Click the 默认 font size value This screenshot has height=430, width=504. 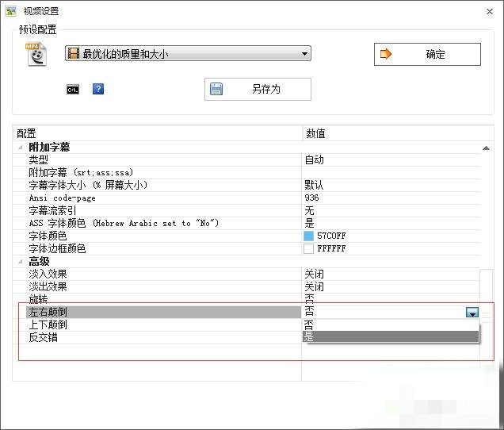(314, 185)
